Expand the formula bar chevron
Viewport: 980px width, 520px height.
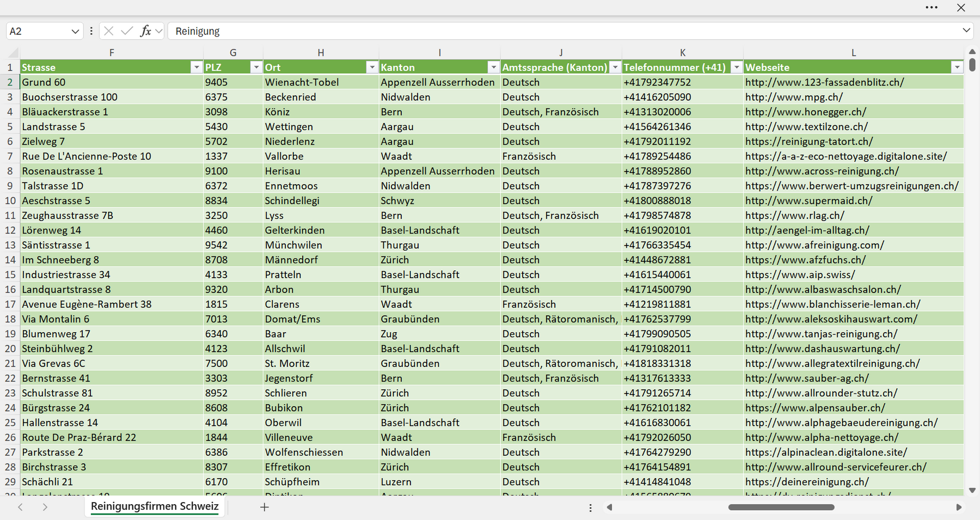point(966,30)
